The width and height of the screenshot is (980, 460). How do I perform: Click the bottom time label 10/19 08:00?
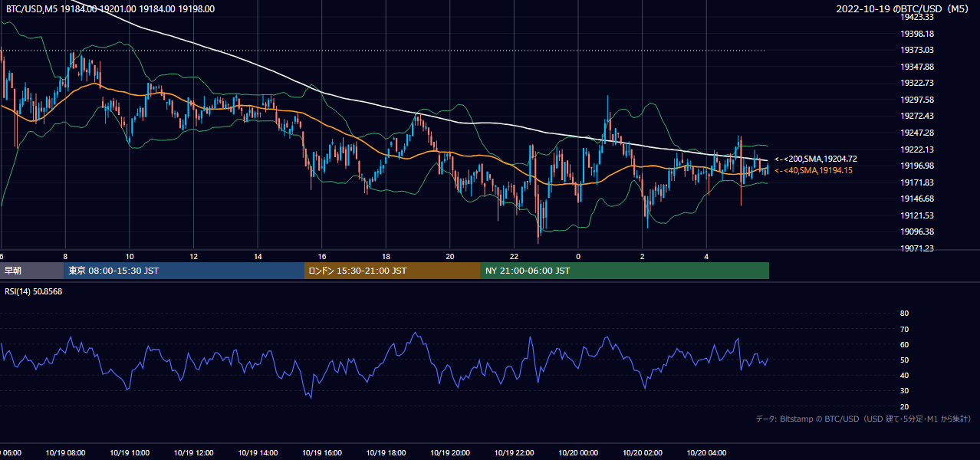66,453
